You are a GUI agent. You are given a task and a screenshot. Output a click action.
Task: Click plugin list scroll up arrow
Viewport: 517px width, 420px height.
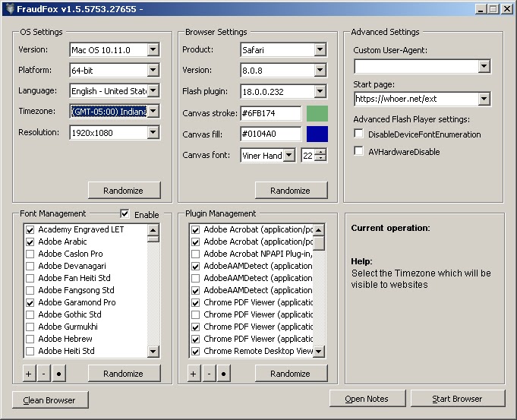pos(319,229)
